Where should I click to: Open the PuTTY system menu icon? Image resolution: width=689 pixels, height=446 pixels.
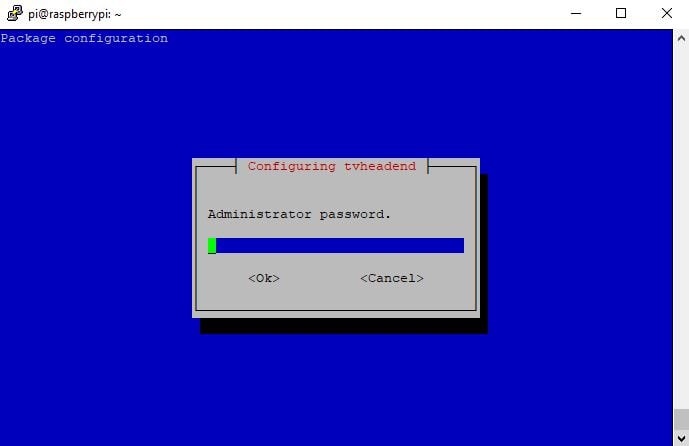(15, 13)
